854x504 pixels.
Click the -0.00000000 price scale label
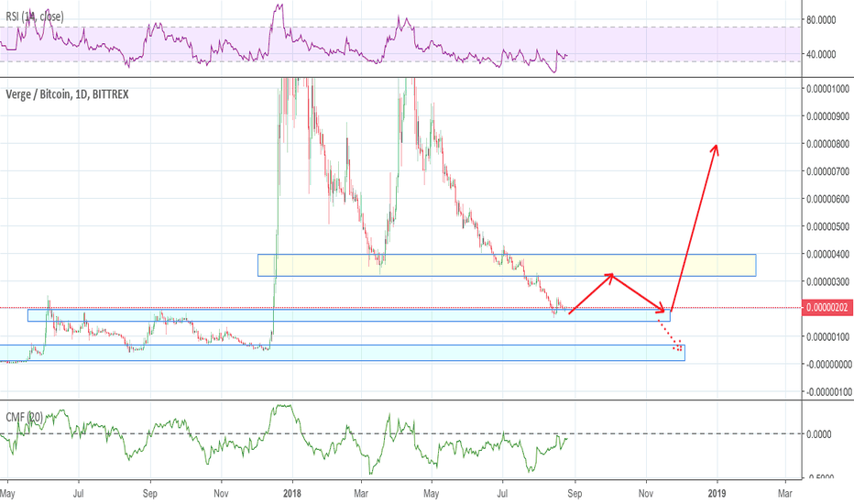(x=827, y=364)
